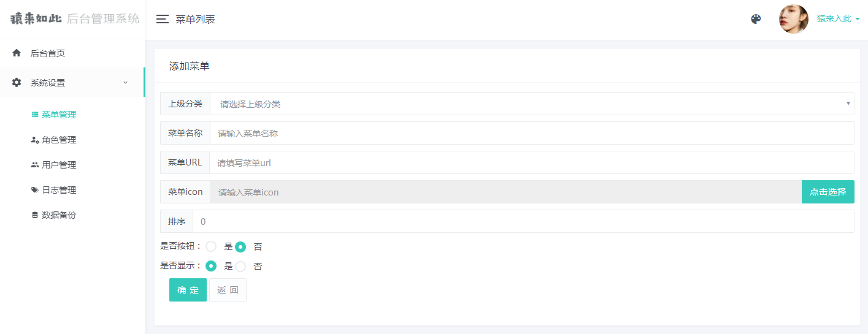Screen dimensions: 868x334
Task: Go to 后台首页 in sidebar
Action: pos(48,53)
